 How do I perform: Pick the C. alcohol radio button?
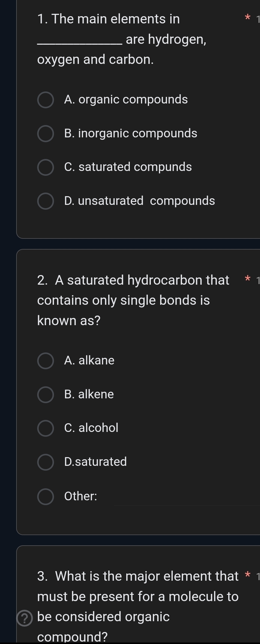pos(46,428)
